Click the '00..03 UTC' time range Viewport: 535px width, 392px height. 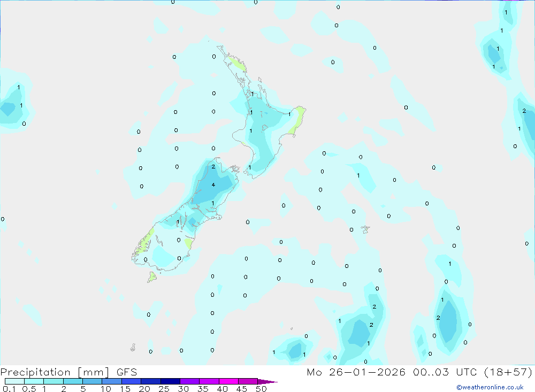pyautogui.click(x=445, y=372)
